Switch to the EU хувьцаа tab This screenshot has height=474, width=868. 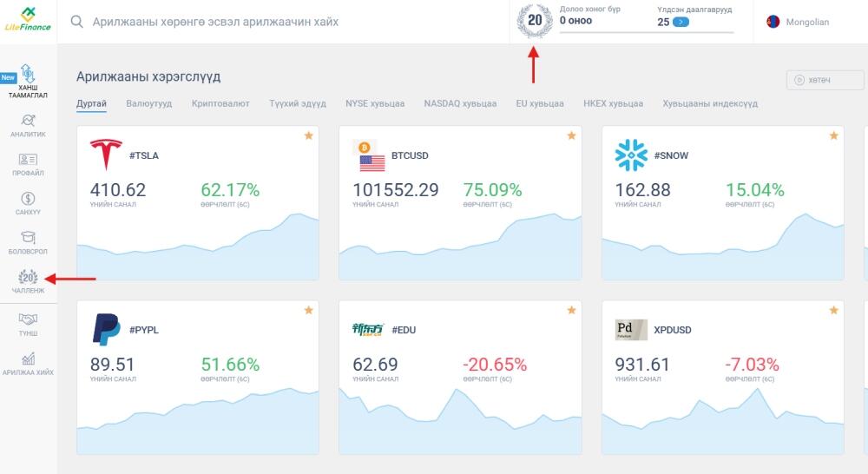540,103
